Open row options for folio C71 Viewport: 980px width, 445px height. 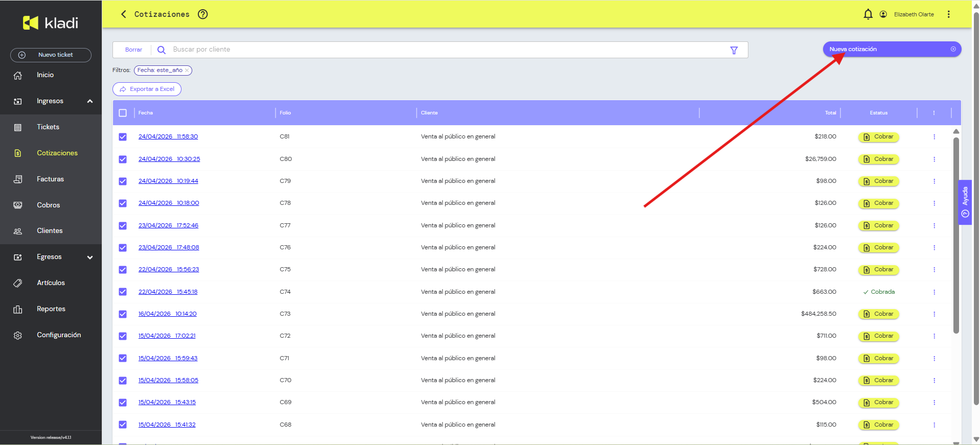(x=934, y=359)
